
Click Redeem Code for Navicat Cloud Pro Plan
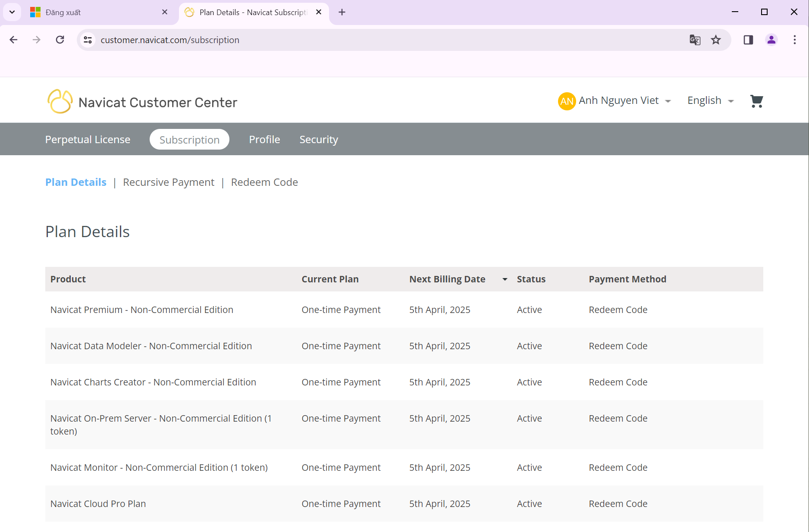(x=618, y=504)
